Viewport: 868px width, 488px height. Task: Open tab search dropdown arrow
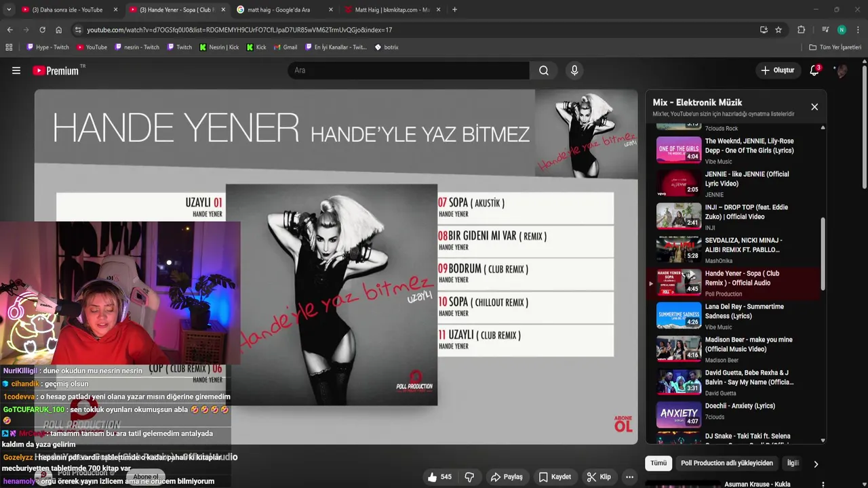9,9
